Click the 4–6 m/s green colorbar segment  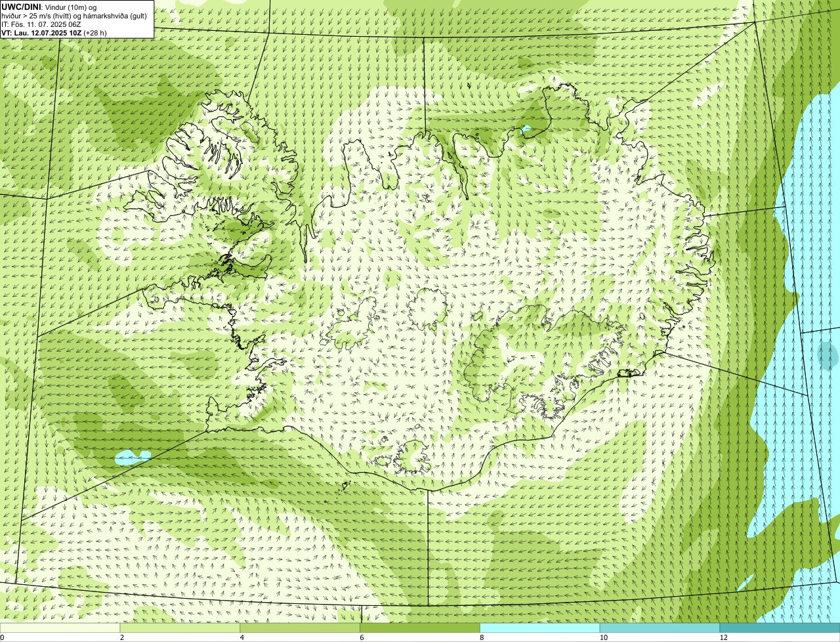300,628
